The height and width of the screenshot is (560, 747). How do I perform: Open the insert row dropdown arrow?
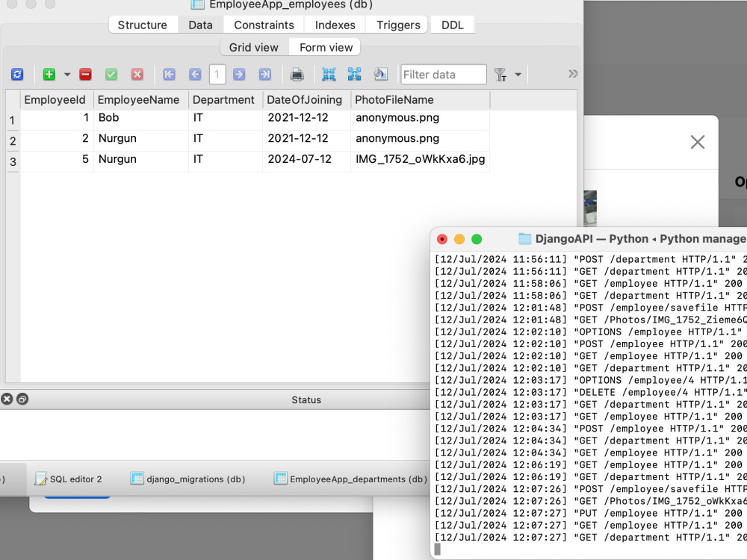coord(67,75)
